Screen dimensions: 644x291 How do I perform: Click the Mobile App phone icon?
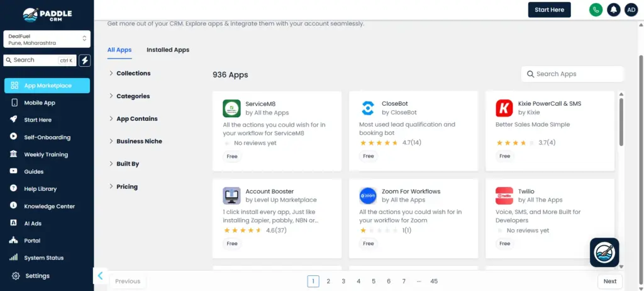click(x=14, y=103)
